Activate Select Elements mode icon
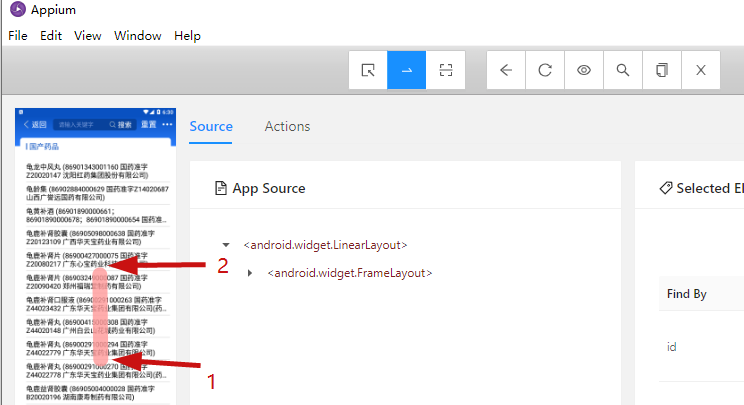 click(x=369, y=70)
